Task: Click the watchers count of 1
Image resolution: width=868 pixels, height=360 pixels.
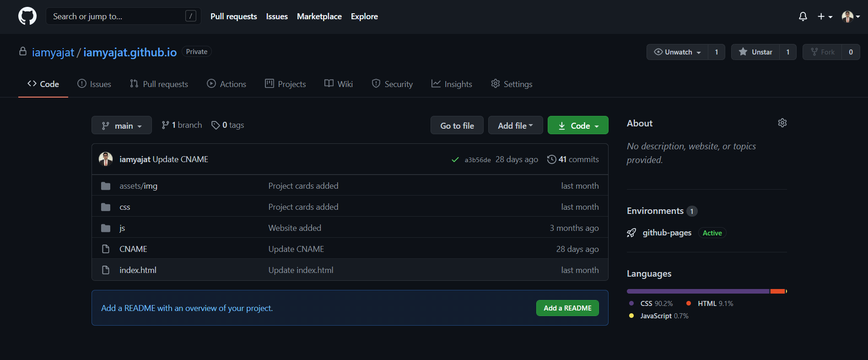Action: (x=717, y=52)
